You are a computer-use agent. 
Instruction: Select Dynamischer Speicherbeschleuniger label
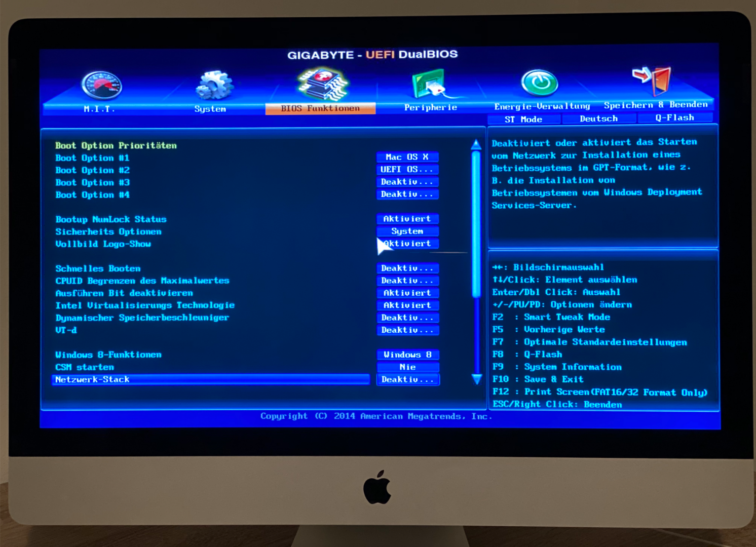tap(142, 318)
